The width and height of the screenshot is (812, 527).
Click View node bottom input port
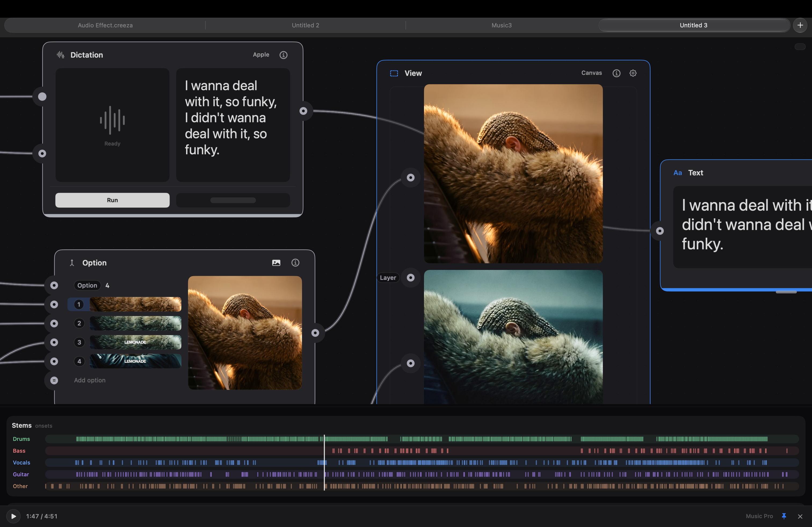(x=411, y=363)
